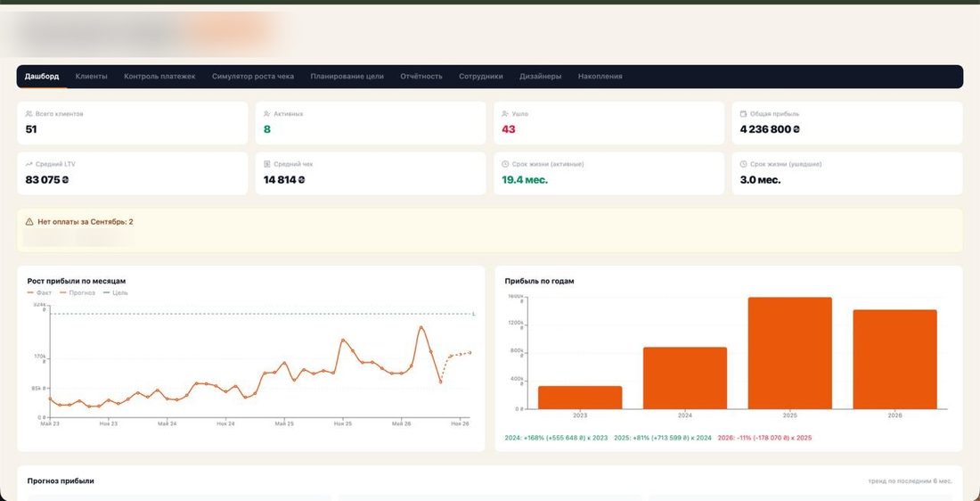
Task: Click the wallet icon beside Общая прибыль
Action: coord(743,114)
